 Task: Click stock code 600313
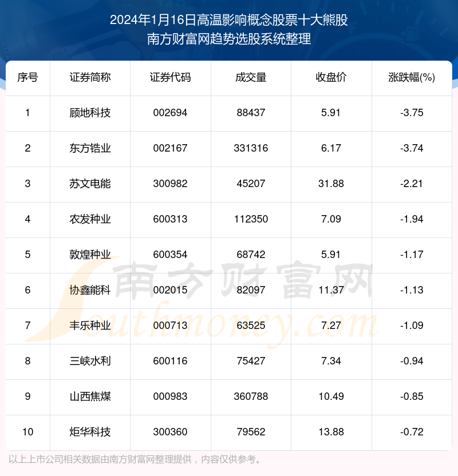[x=170, y=219]
